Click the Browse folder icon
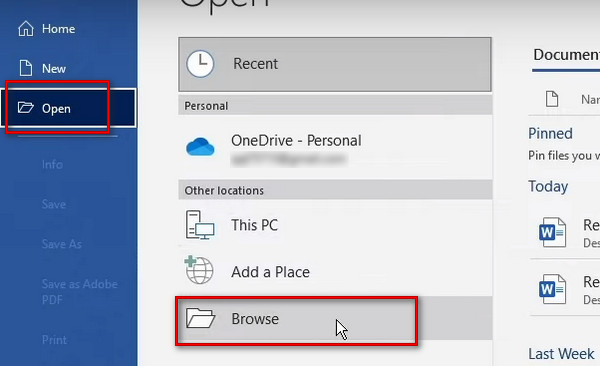The width and height of the screenshot is (600, 366). 200,318
